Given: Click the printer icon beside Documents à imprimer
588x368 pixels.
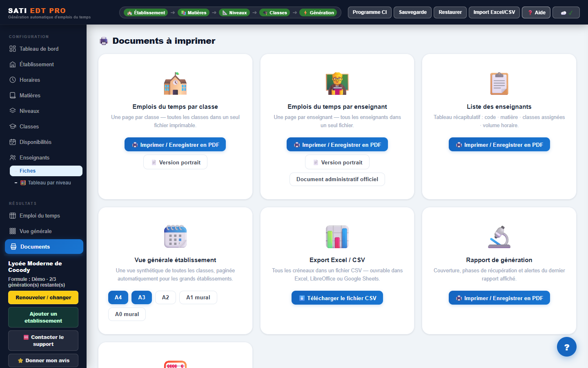Looking at the screenshot, I should pyautogui.click(x=104, y=41).
